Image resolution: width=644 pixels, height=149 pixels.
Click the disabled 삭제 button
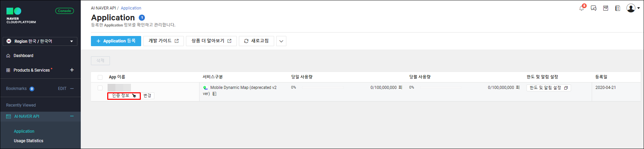[100, 61]
